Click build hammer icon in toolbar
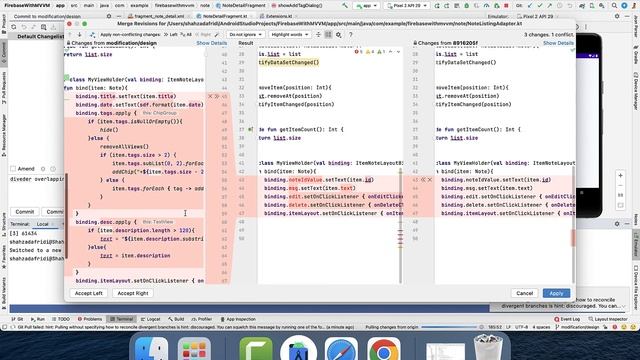The width and height of the screenshot is (640, 360). point(345,6)
